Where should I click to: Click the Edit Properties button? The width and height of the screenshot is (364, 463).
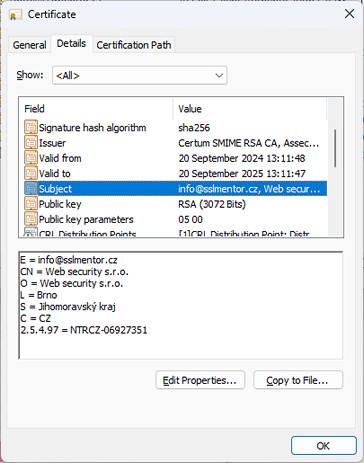(x=200, y=380)
